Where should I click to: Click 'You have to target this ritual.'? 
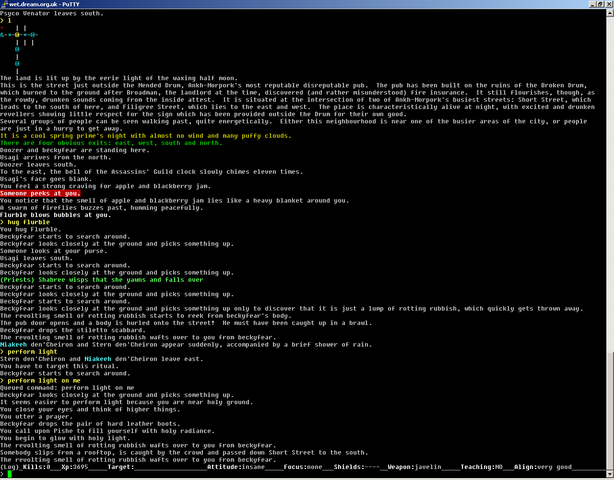[60, 366]
